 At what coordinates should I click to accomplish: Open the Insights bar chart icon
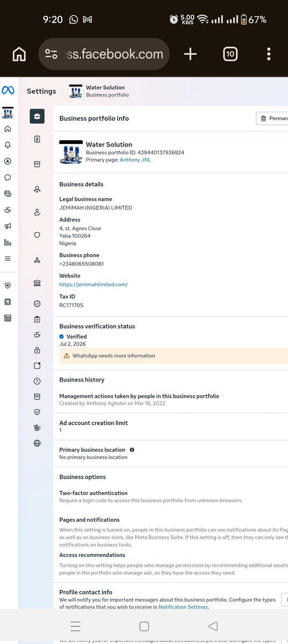tap(8, 242)
